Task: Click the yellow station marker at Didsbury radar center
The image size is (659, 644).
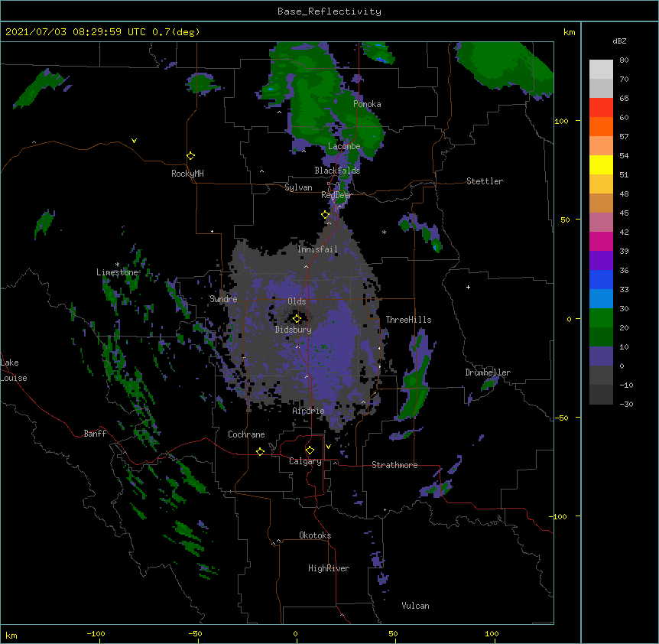Action: (x=297, y=318)
